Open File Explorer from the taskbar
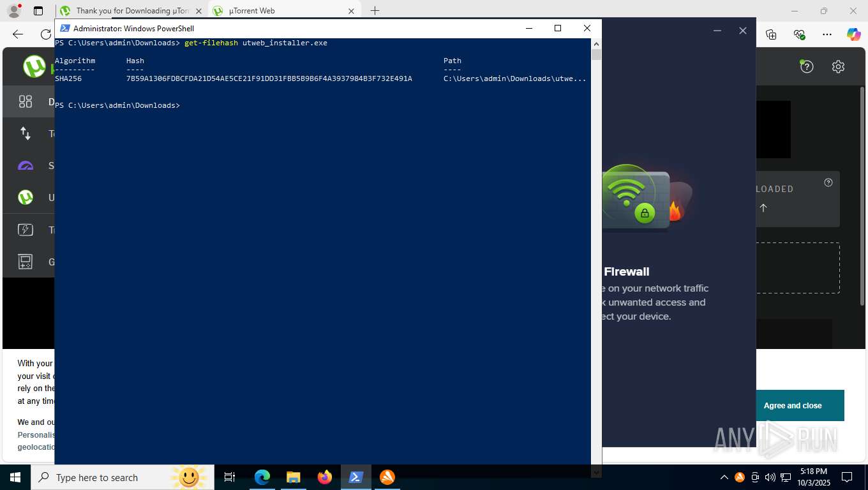Viewport: 868px width, 490px height. pyautogui.click(x=294, y=477)
